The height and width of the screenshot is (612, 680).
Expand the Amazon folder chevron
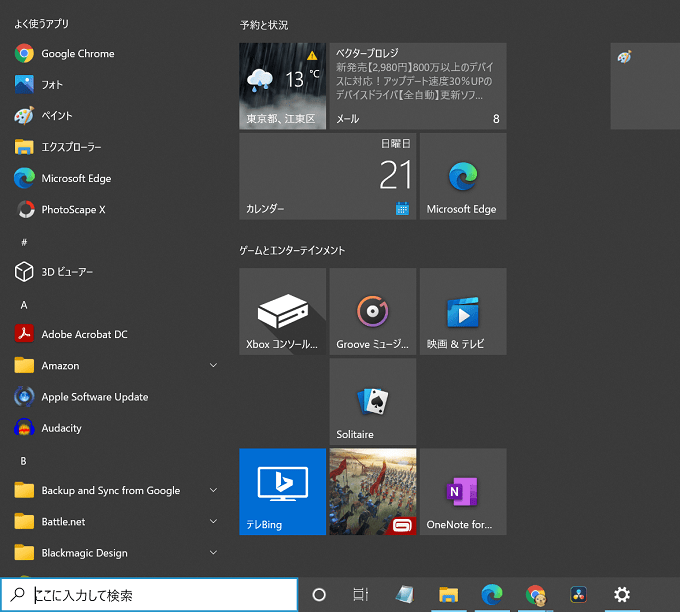tap(213, 366)
